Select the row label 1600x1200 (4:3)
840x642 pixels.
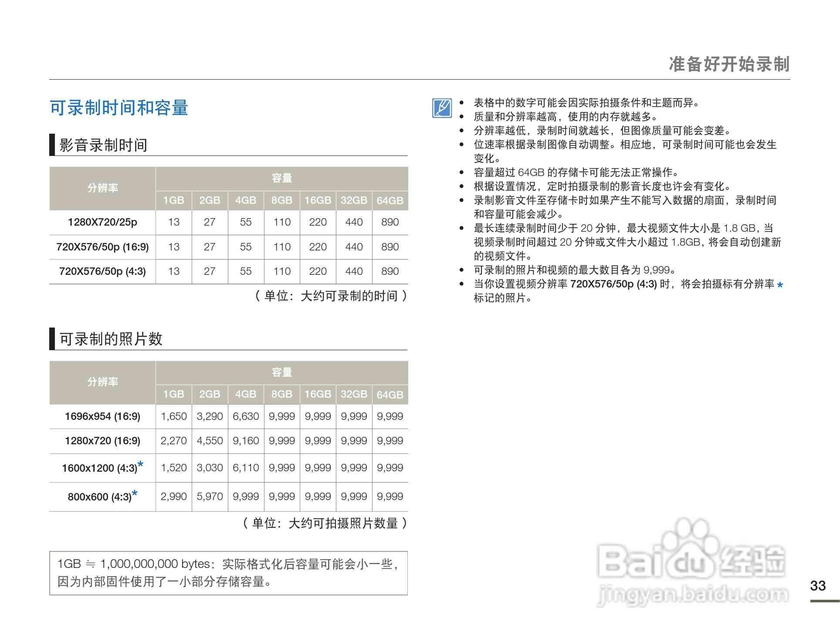[x=99, y=468]
